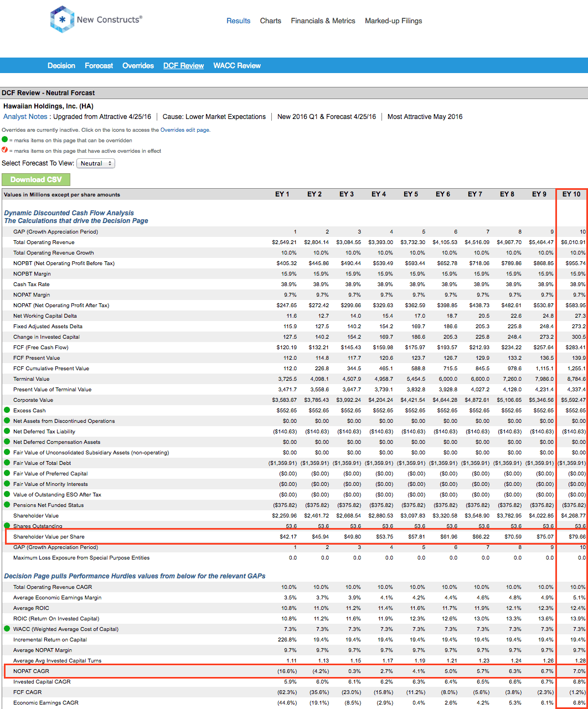Click the $283.41 Free Cash Flow value

click(576, 347)
